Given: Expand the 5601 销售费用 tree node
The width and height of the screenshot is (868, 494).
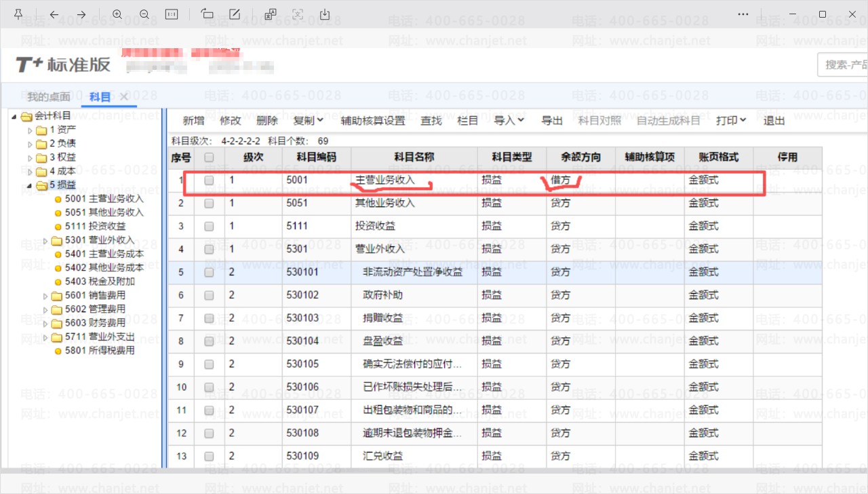Looking at the screenshot, I should tap(45, 296).
